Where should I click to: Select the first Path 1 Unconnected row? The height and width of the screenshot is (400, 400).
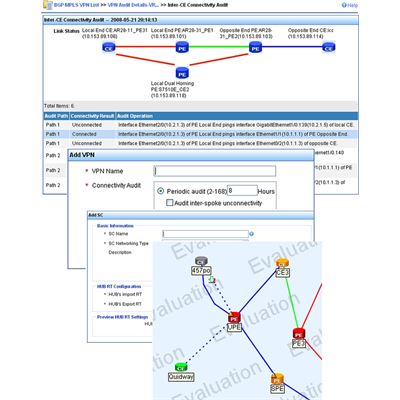[201, 125]
